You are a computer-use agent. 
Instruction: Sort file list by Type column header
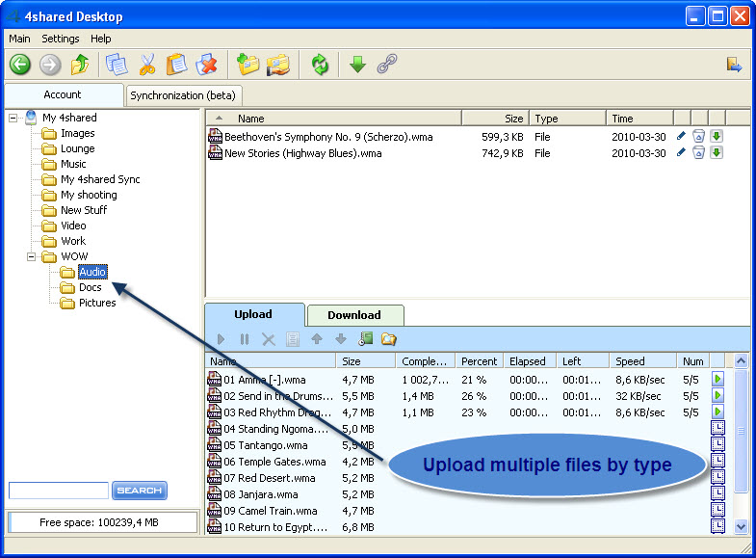coord(568,119)
